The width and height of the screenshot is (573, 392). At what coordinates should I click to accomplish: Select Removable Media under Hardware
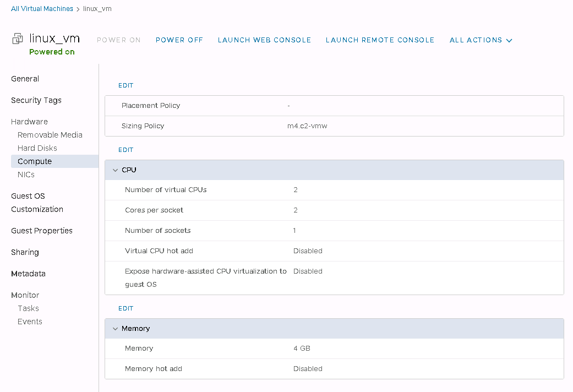coord(50,135)
